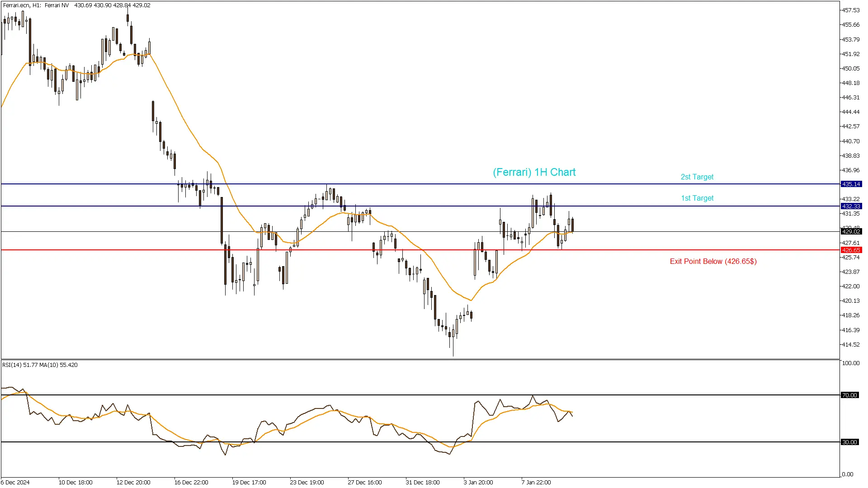This screenshot has width=868, height=488.
Task: Click the '7 Jan 22:00' time label
Action: 536,483
